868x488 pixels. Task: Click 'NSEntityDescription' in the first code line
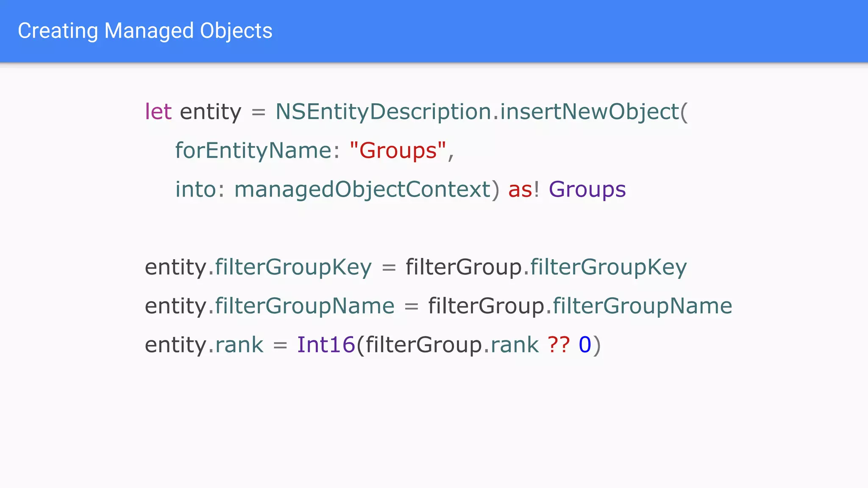pos(384,112)
